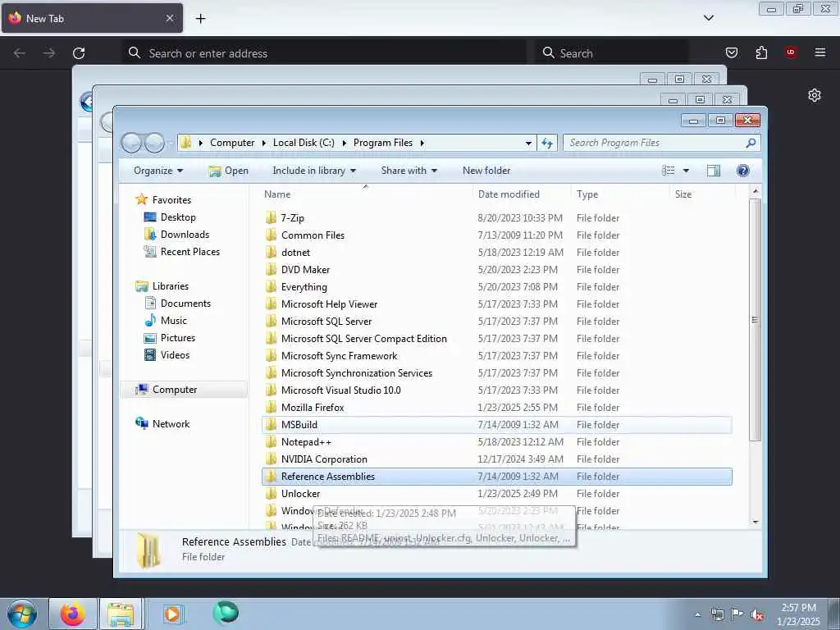Refresh the Program Files folder view
840x630 pixels.
point(547,143)
